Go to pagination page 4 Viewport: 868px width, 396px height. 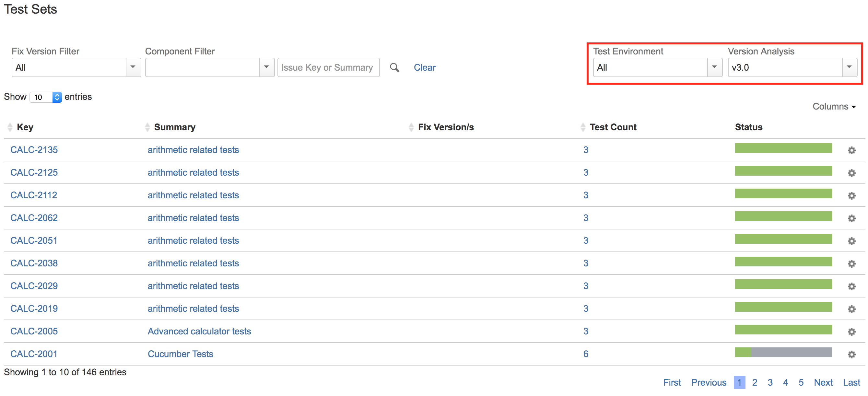[x=785, y=382]
